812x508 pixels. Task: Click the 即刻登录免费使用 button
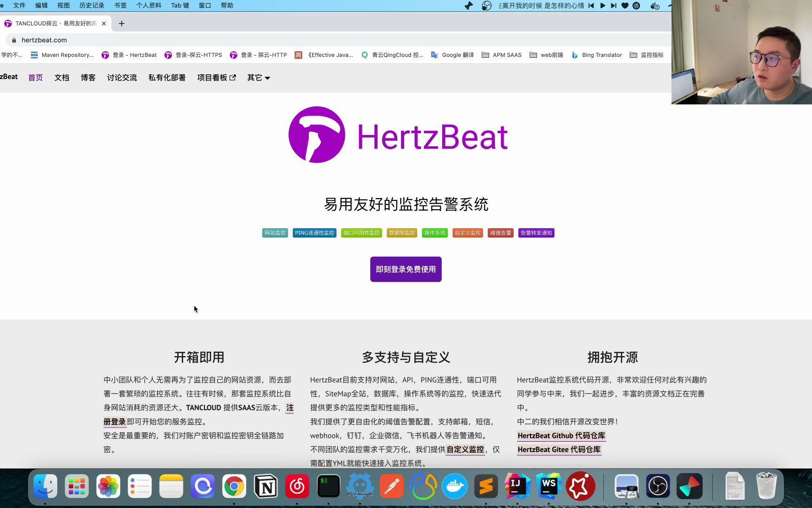coord(406,269)
